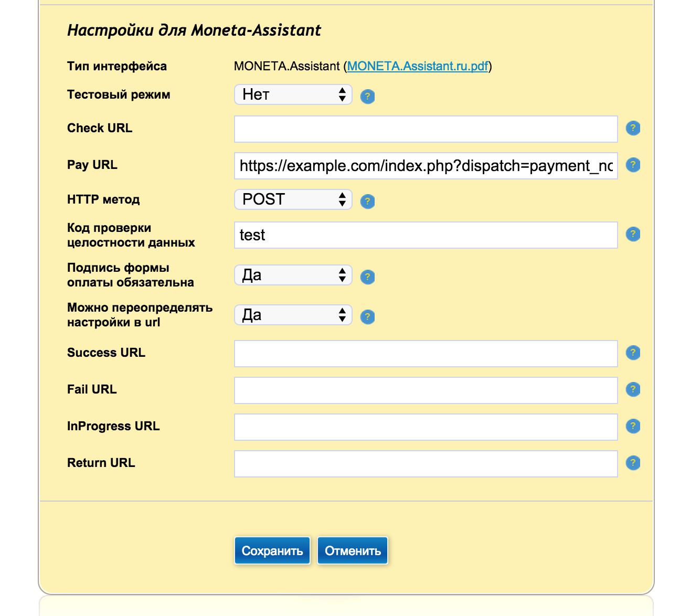Open help icon beside Fail URL
The image size is (680, 616).
pyautogui.click(x=633, y=389)
